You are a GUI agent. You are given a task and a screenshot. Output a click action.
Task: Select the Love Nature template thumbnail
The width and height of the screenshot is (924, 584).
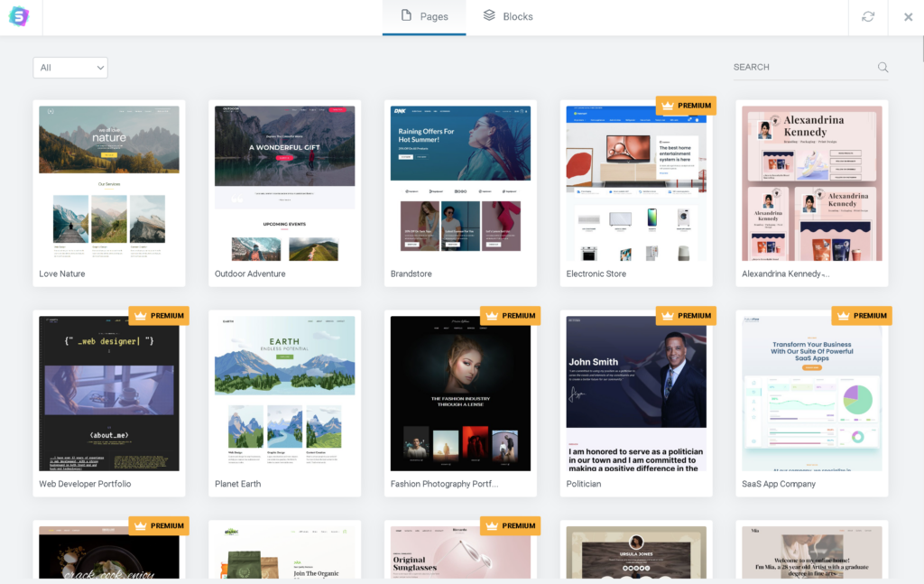[x=109, y=183]
